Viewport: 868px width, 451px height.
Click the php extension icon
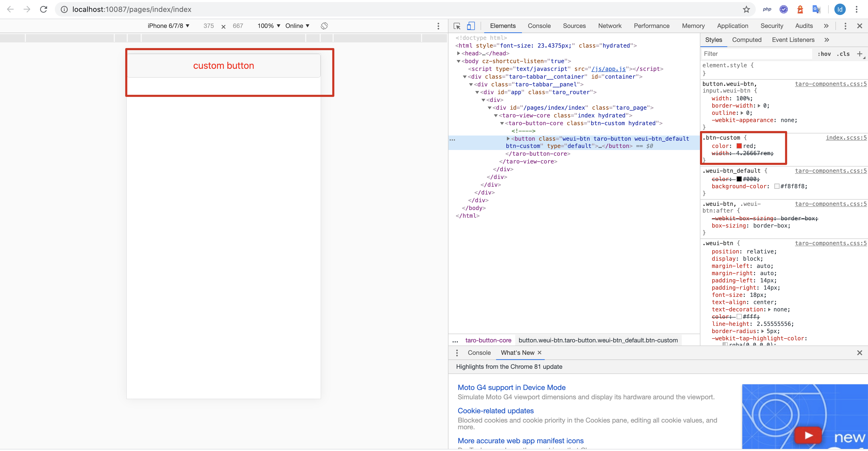coord(767,9)
